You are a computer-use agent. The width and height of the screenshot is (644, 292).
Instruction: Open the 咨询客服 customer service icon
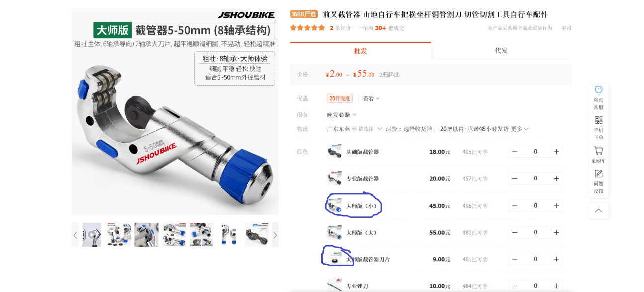click(x=598, y=90)
